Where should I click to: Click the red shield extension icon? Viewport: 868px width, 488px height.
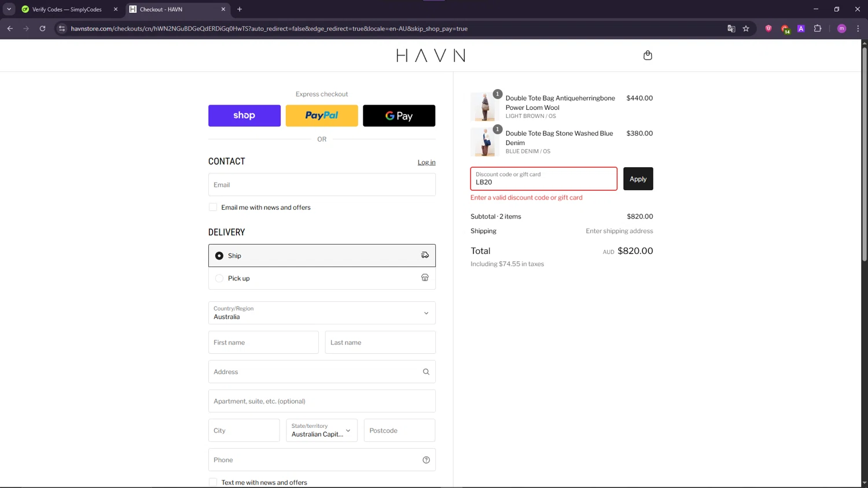click(x=768, y=28)
